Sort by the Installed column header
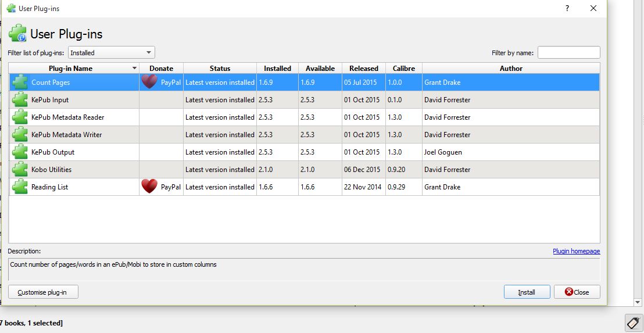This screenshot has width=644, height=333. tap(277, 68)
